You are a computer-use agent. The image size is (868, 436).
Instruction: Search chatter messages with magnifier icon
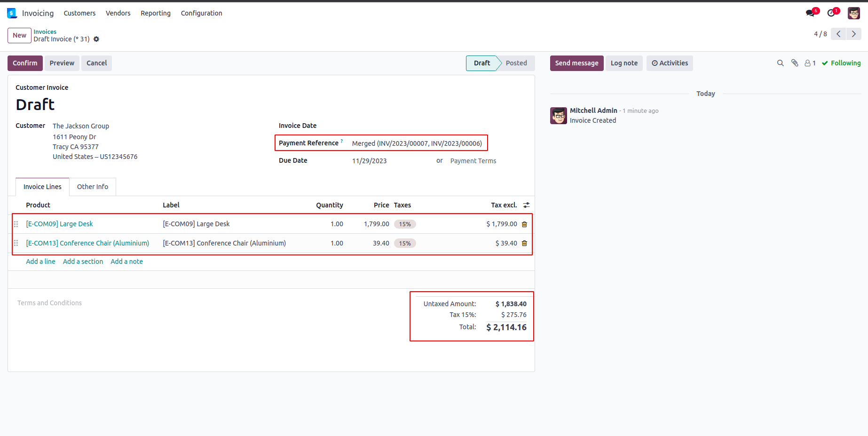[780, 63]
